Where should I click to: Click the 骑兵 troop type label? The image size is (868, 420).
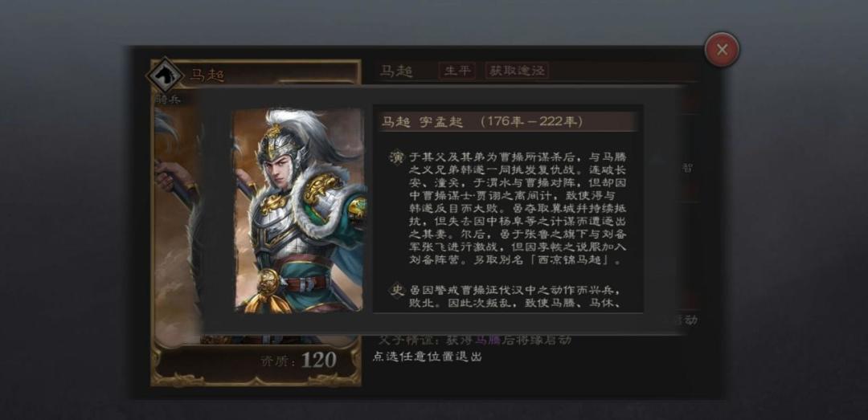tap(168, 100)
